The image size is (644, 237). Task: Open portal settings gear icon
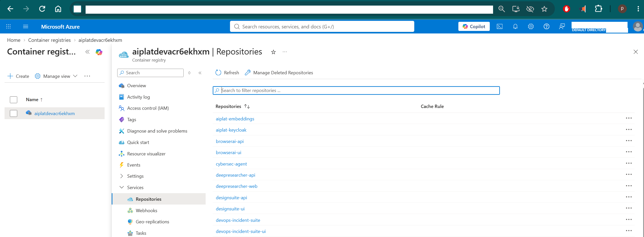(x=531, y=26)
